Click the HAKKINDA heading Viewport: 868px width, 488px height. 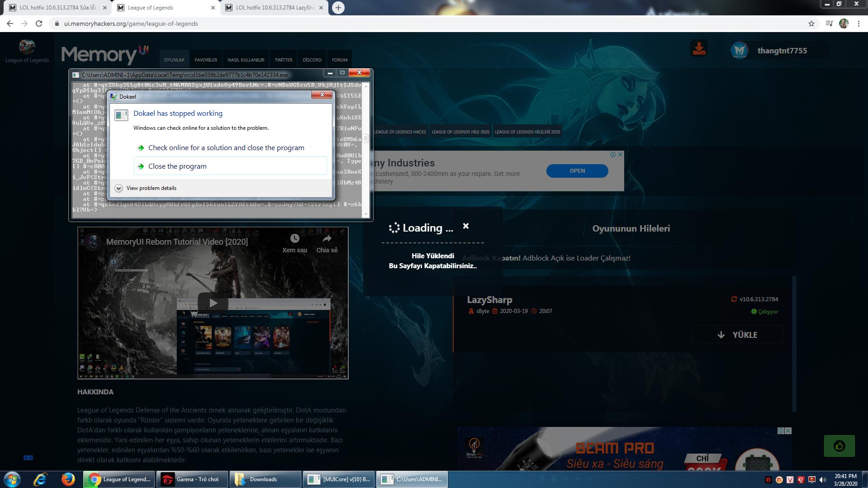pyautogui.click(x=95, y=392)
